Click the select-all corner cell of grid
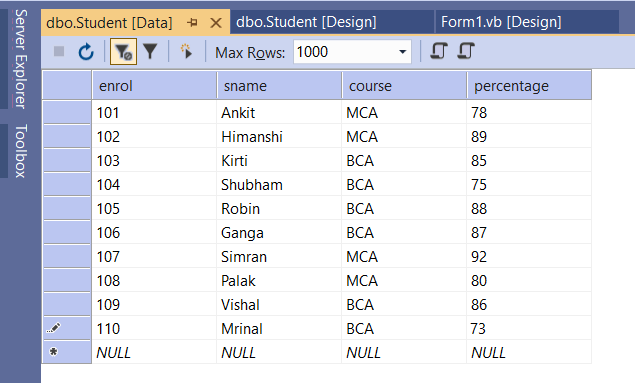Screen dimensions: 635x383 click(x=67, y=85)
